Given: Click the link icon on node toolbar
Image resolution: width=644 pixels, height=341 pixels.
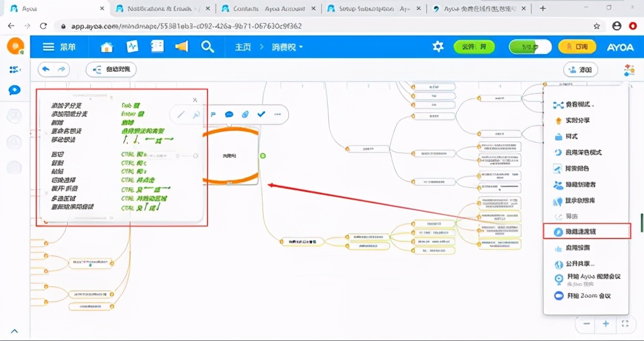Looking at the screenshot, I should [245, 115].
